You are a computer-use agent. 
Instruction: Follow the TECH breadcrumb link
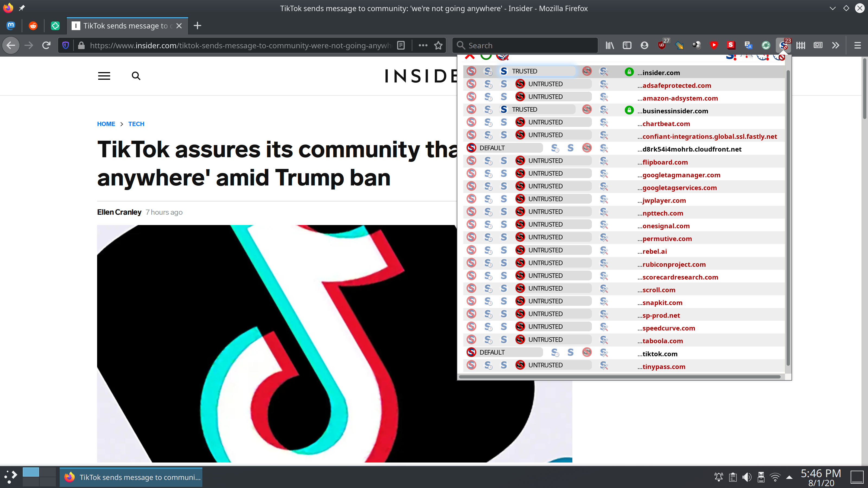(x=136, y=124)
